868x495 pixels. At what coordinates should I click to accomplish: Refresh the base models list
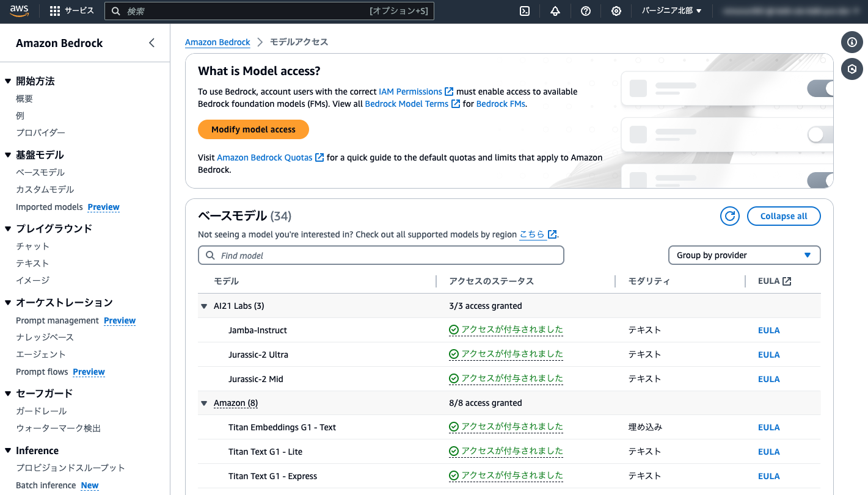[x=729, y=216]
